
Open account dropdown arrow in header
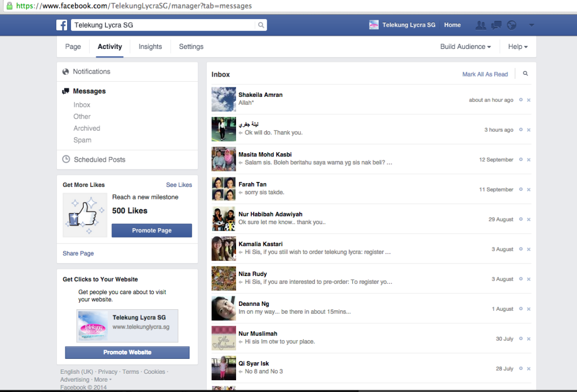click(x=531, y=25)
